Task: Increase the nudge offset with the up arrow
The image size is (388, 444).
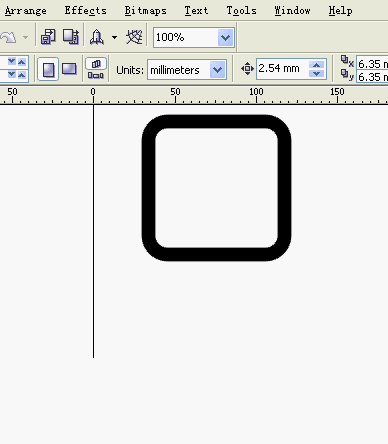Action: click(x=317, y=65)
